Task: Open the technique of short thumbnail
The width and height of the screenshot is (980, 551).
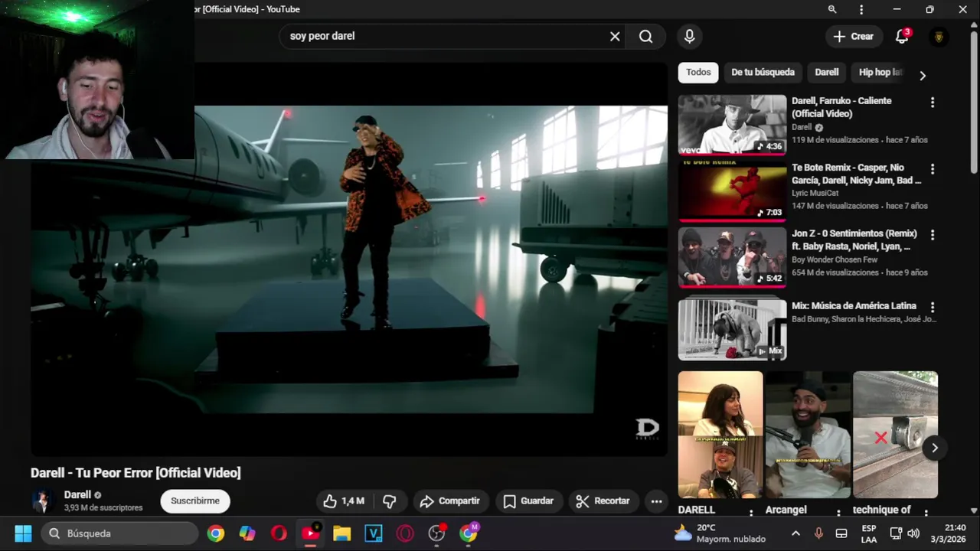Action: coord(895,435)
